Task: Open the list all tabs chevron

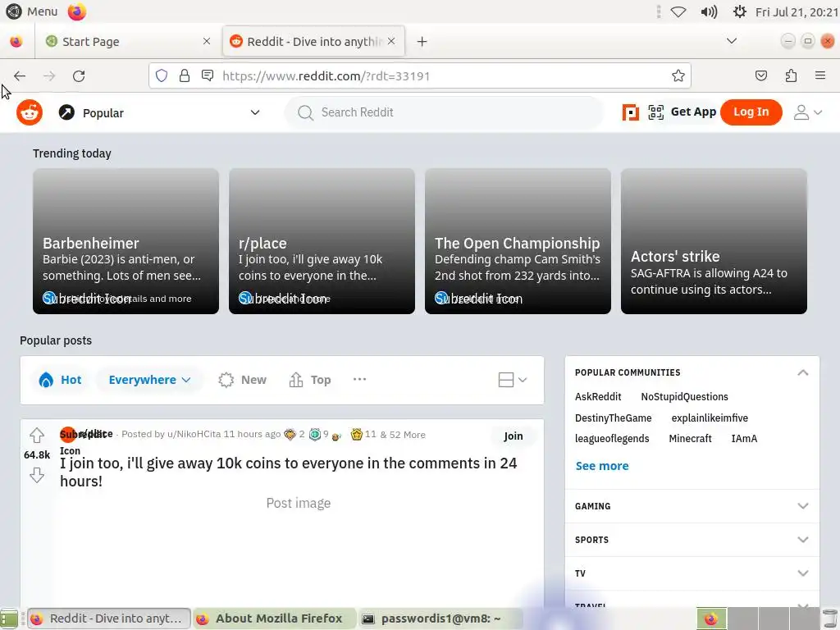Action: click(731, 41)
